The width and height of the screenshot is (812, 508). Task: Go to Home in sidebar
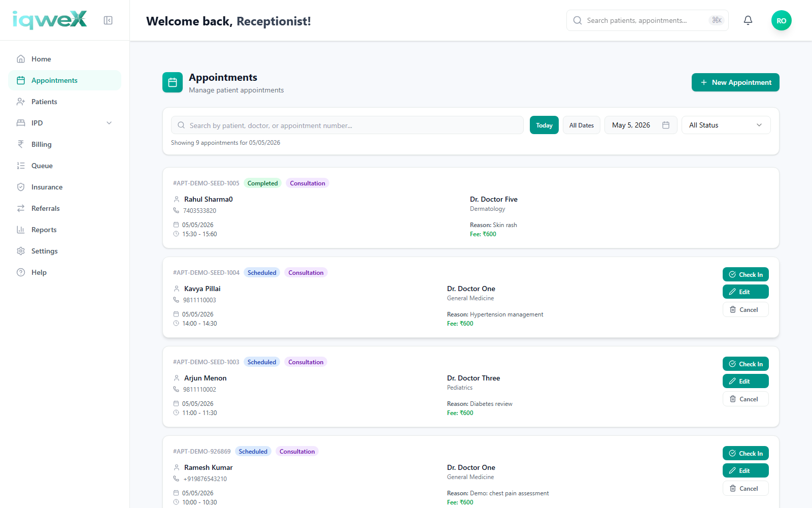(65, 59)
